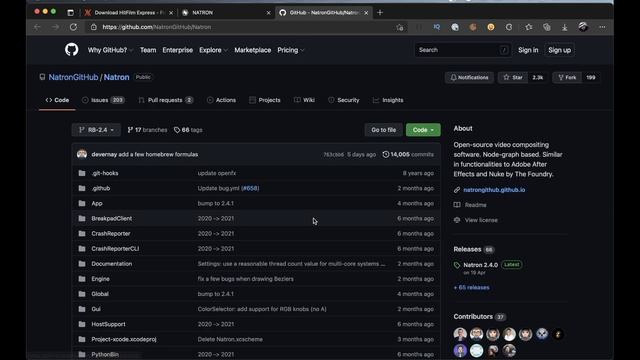Focus the GitHub search field
The height and width of the screenshot is (360, 640).
pyautogui.click(x=462, y=50)
